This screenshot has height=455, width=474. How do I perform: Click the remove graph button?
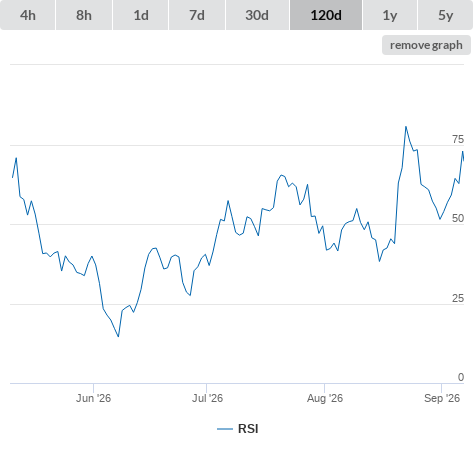pyautogui.click(x=426, y=45)
